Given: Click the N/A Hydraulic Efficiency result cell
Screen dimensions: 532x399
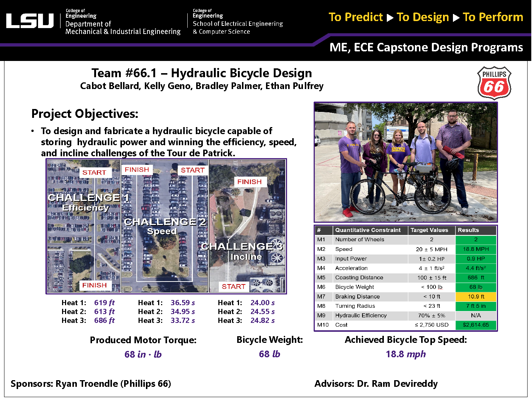Looking at the screenshot, I should 476,316.
